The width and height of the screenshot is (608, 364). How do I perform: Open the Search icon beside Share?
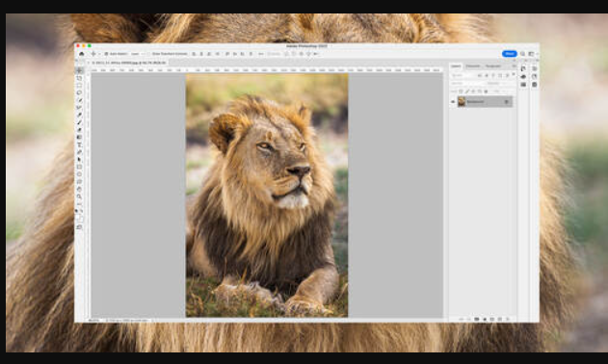click(x=522, y=54)
